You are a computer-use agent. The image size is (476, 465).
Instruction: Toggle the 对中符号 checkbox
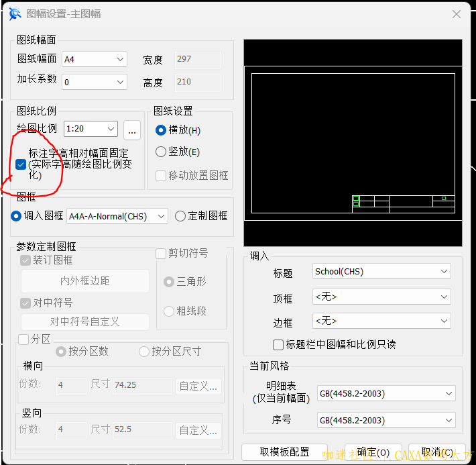coord(25,303)
